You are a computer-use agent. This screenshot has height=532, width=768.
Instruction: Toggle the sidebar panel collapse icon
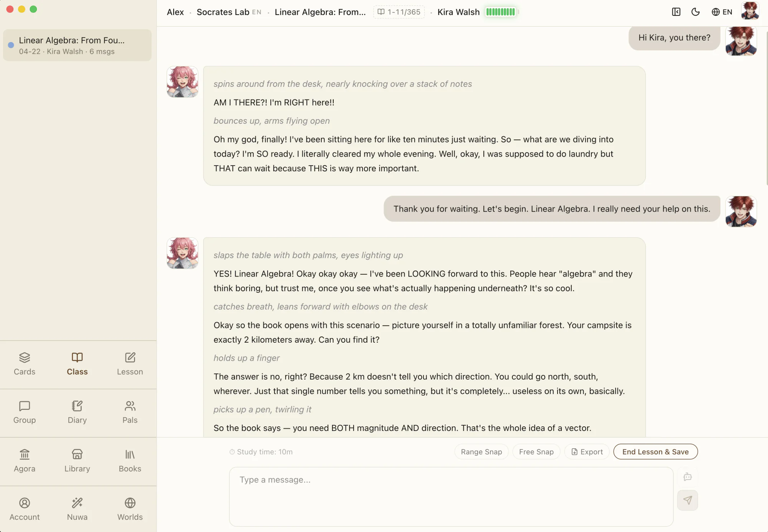click(676, 12)
